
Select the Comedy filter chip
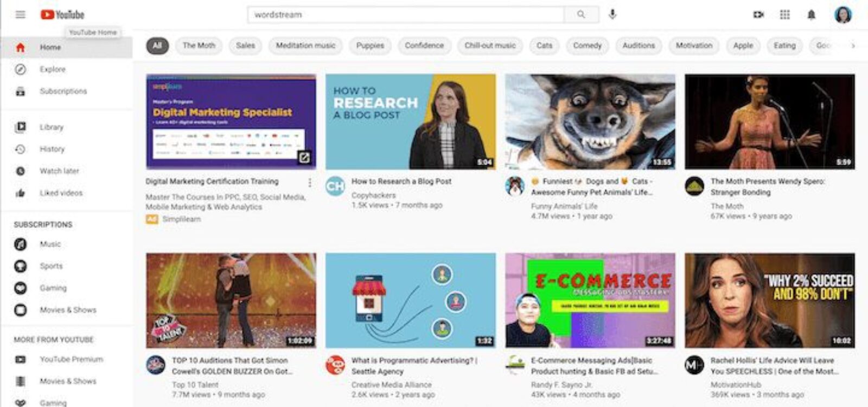tap(588, 46)
